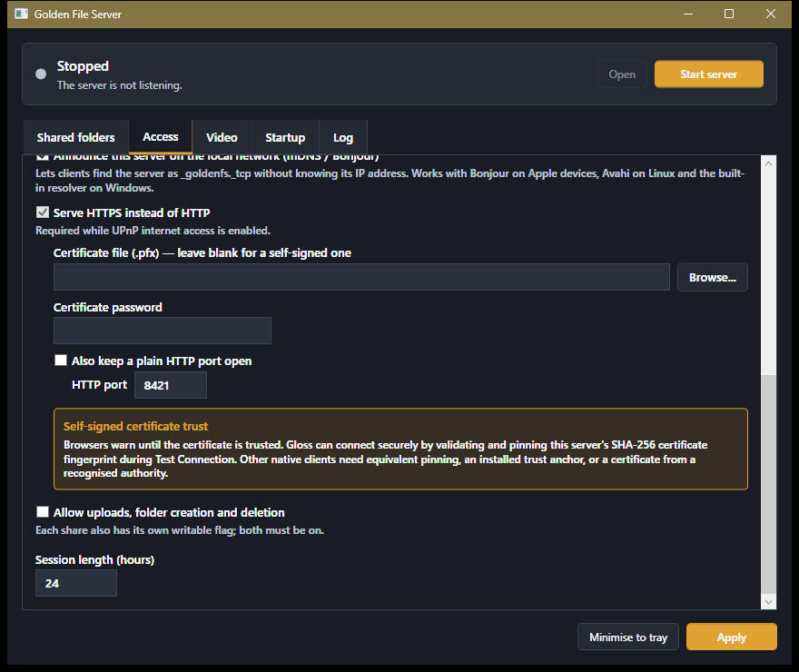Minimize the Golden File Server window
This screenshot has width=799, height=672.
688,14
